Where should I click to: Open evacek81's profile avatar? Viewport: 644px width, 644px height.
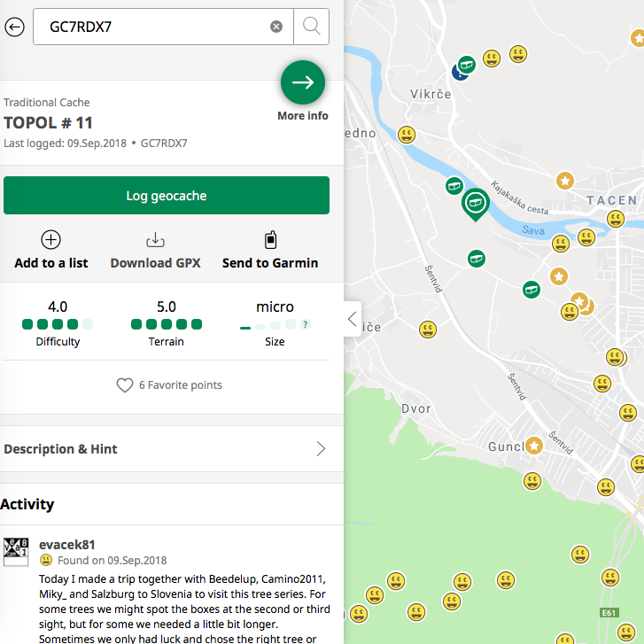tap(16, 552)
